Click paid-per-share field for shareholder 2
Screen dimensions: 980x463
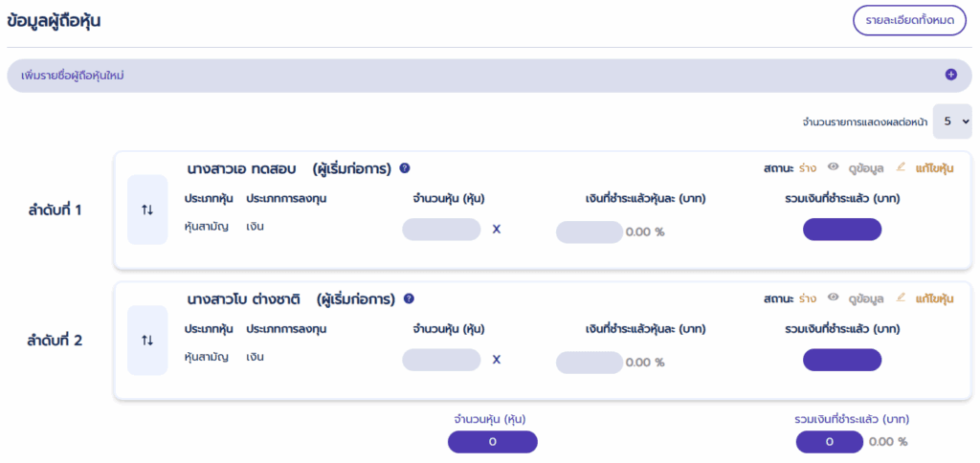[x=589, y=362]
